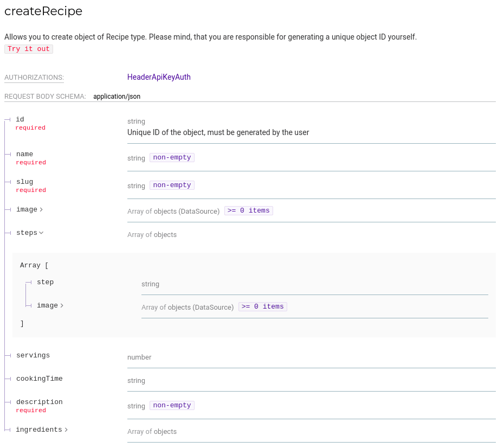Click 'Array of objects' type for ingredients
The height and width of the screenshot is (448, 504).
coord(152,432)
